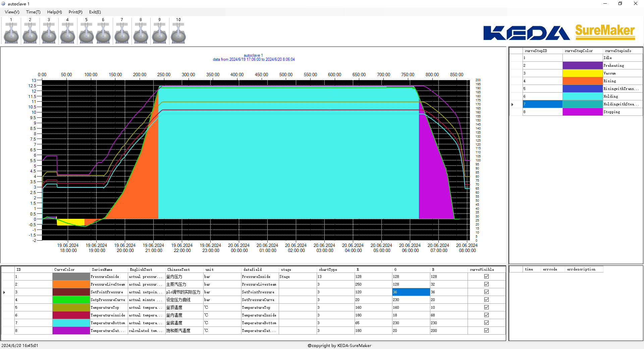This screenshot has width=644, height=349.
Task: Open autoclave 10 icon
Action: click(x=178, y=34)
